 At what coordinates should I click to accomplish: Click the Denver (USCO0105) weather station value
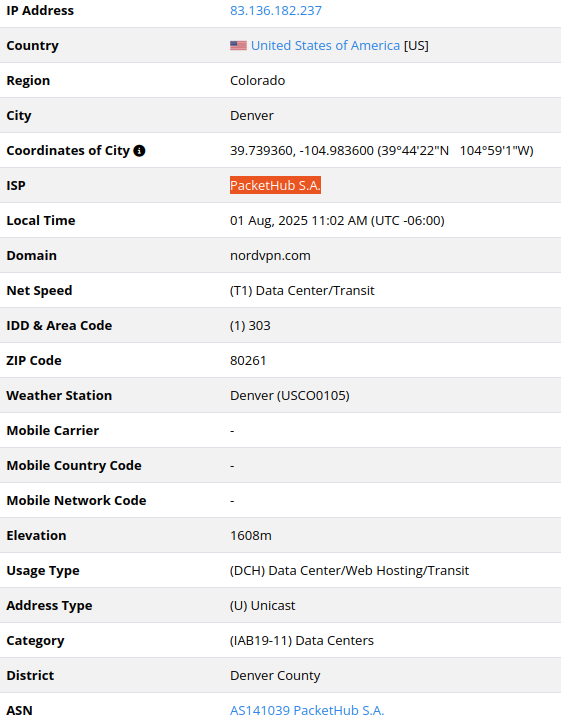pos(290,395)
